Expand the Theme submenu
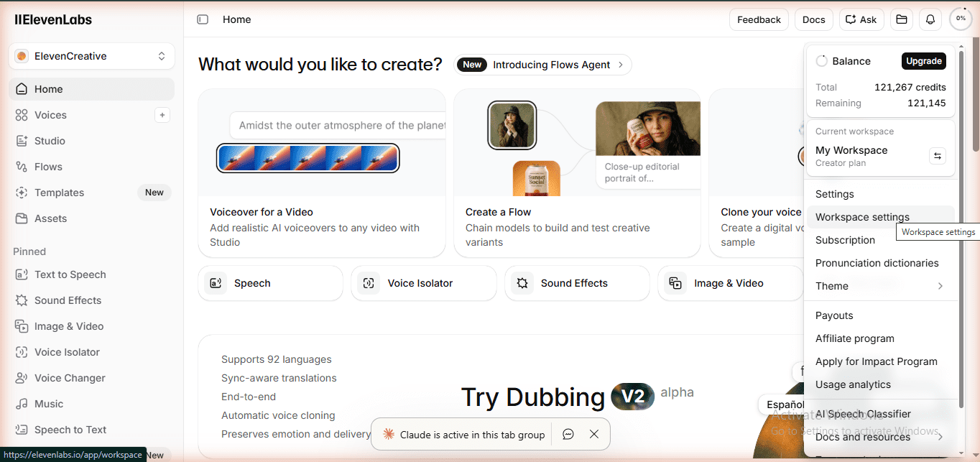980x462 pixels. coord(881,286)
